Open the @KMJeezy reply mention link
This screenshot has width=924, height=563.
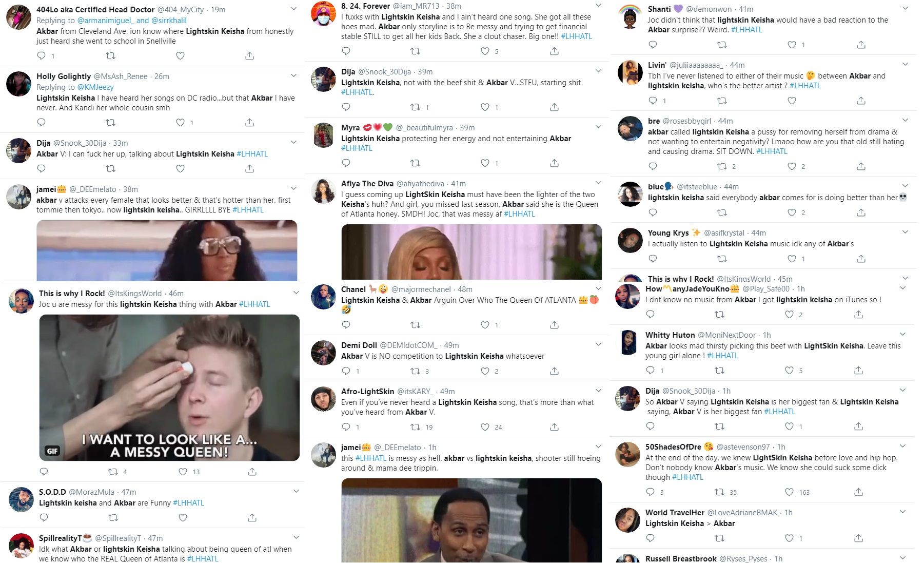95,87
